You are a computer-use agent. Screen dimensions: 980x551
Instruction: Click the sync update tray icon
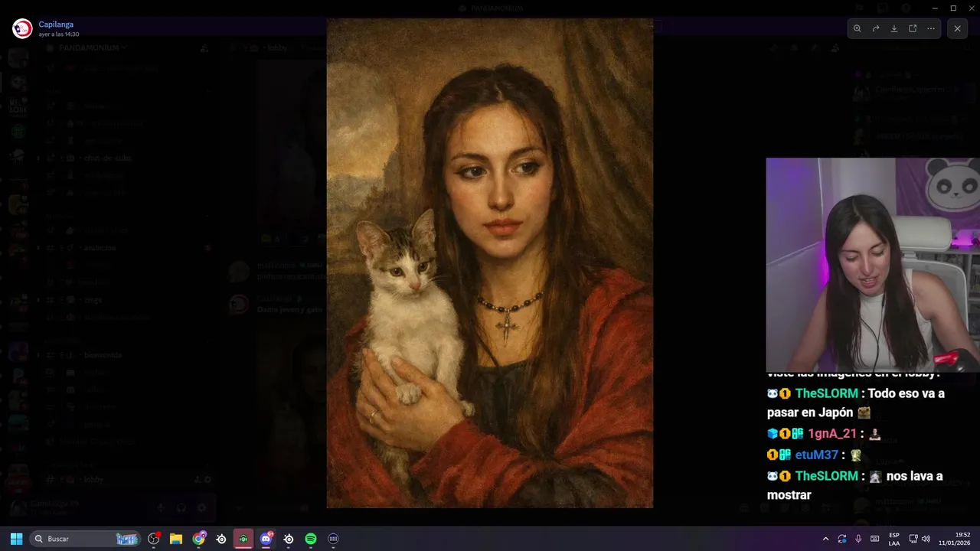coord(842,539)
